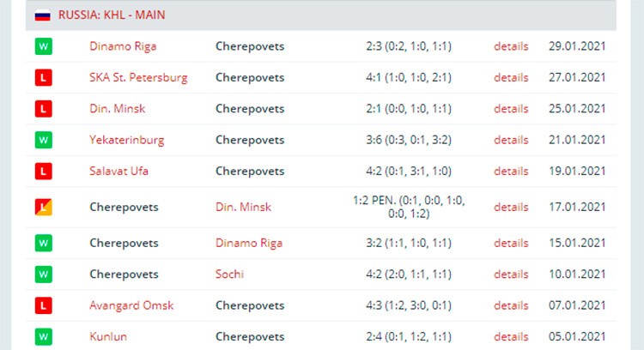This screenshot has height=350, width=644.
Task: Click the 3:6 Yekaterinburg score result
Action: click(409, 140)
